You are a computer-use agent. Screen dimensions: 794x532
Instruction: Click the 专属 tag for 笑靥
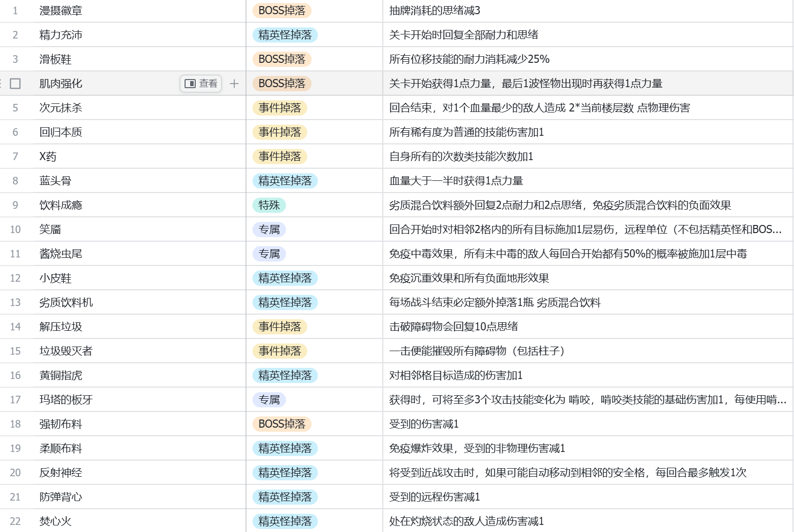[269, 230]
